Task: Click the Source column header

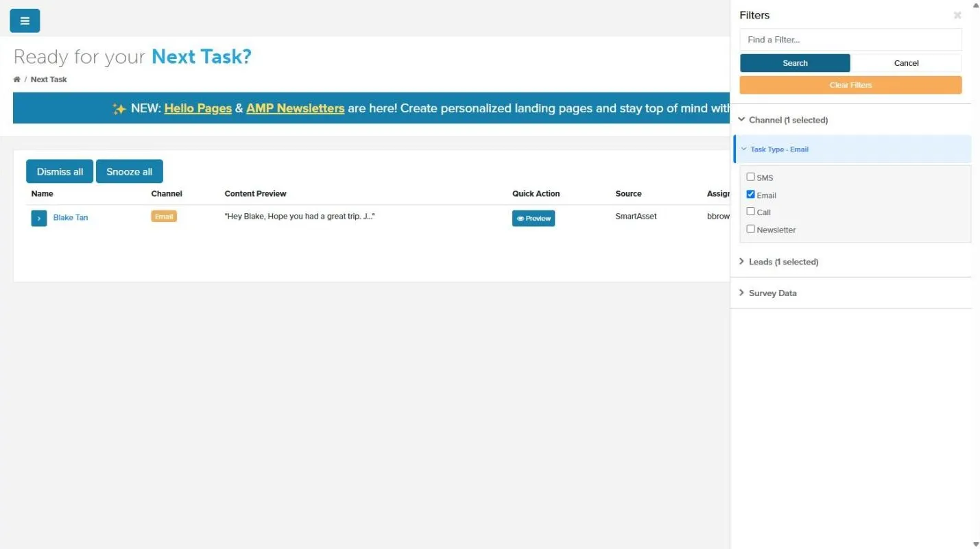Action: click(628, 194)
